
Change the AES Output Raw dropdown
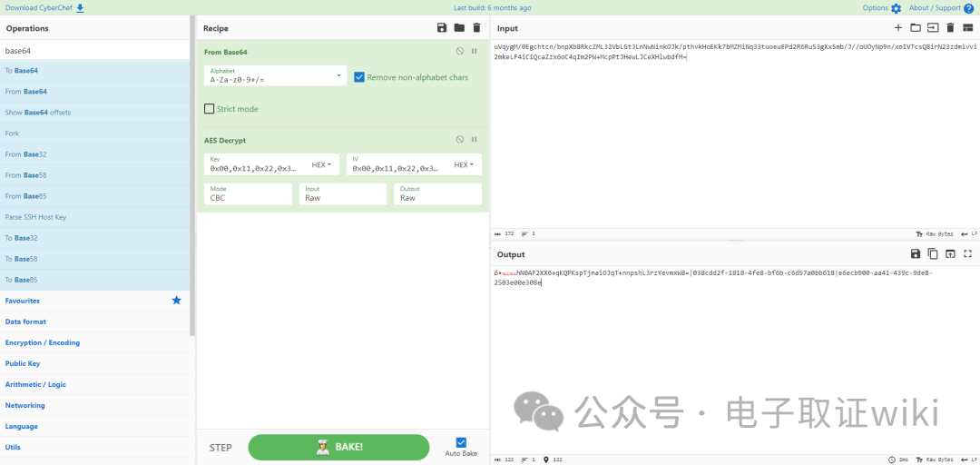438,194
